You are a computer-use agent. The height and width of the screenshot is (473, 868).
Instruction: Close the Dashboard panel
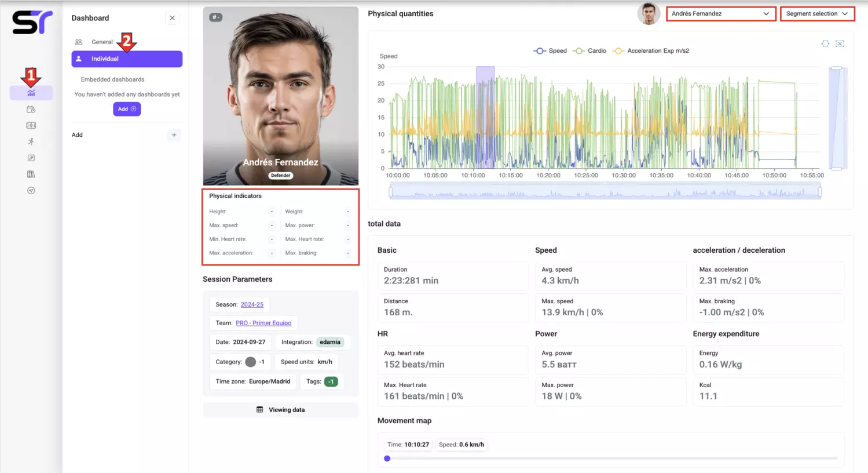click(x=172, y=18)
